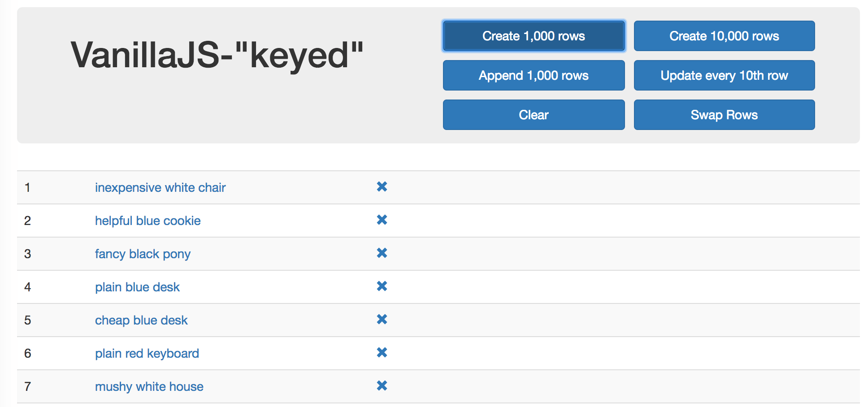The image size is (868, 407).
Task: Select the 'helpful blue cookie' link
Action: click(148, 221)
